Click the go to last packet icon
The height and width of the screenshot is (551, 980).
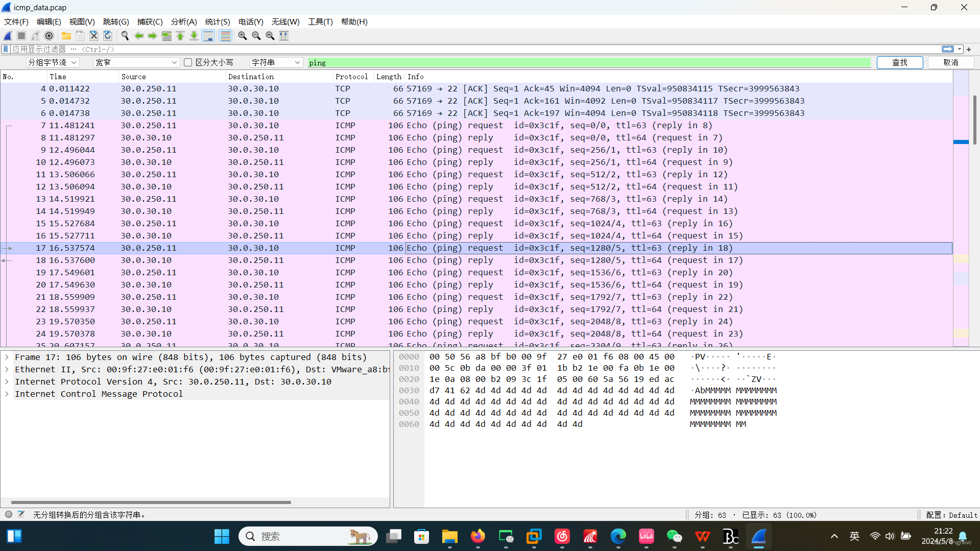pyautogui.click(x=194, y=36)
